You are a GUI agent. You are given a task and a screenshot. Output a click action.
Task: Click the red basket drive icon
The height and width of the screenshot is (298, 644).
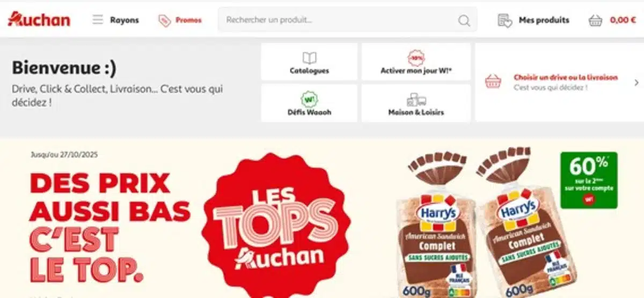[x=493, y=81]
